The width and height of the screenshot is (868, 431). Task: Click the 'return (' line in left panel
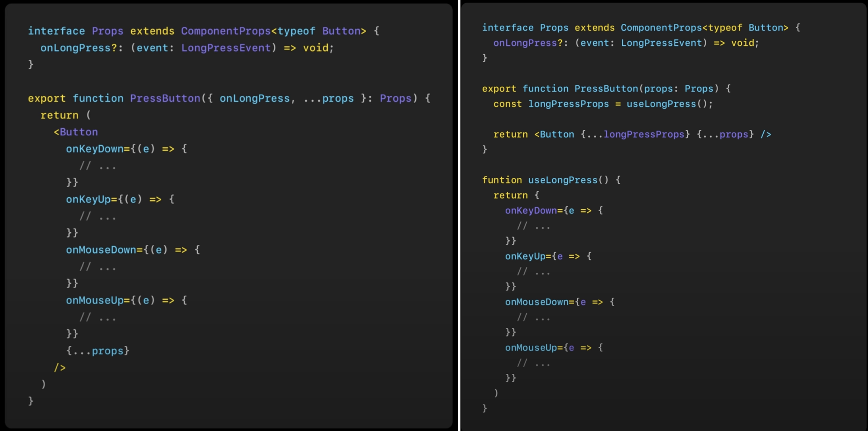[x=66, y=115]
